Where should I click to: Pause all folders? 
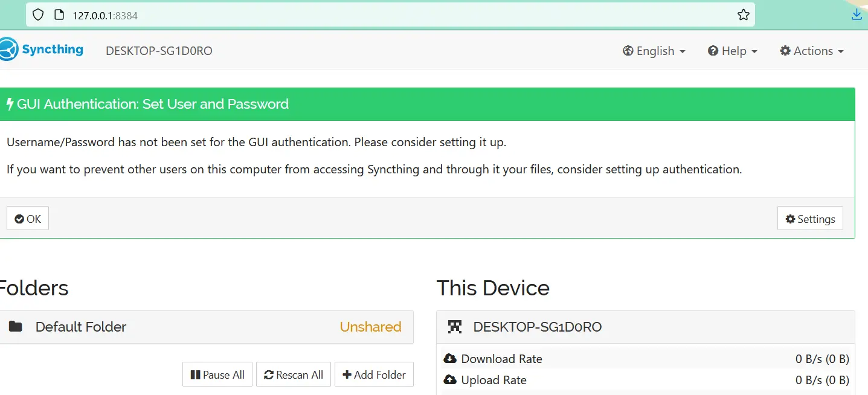tap(217, 374)
